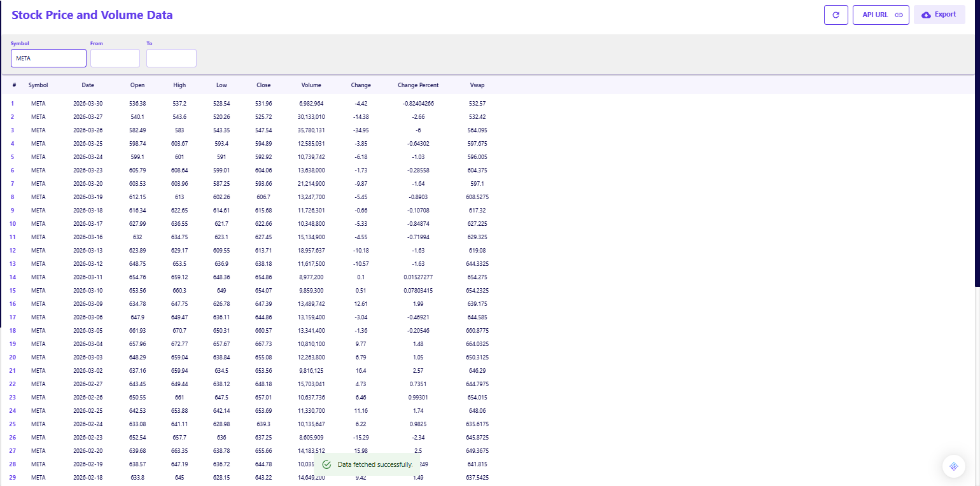Click the vertical page scrollbar
The image size is (980, 486).
tap(977, 143)
